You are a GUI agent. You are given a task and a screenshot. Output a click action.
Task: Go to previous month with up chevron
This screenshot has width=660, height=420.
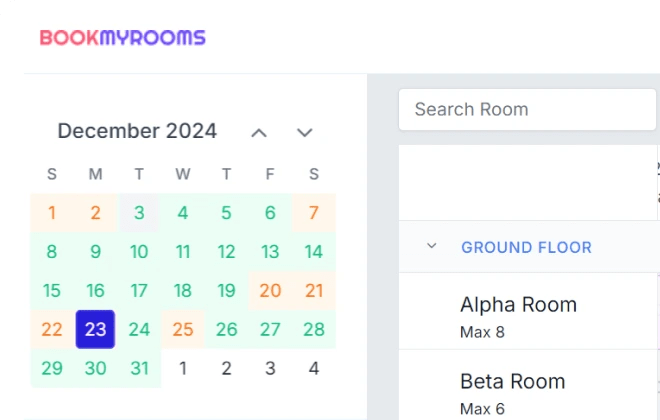pyautogui.click(x=259, y=133)
